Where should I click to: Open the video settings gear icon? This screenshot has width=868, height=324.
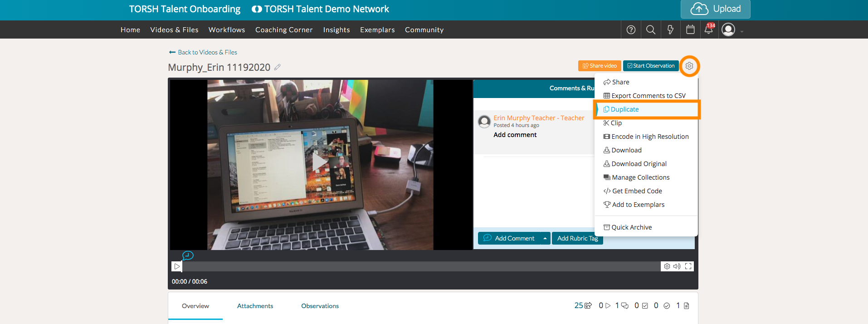click(x=689, y=66)
